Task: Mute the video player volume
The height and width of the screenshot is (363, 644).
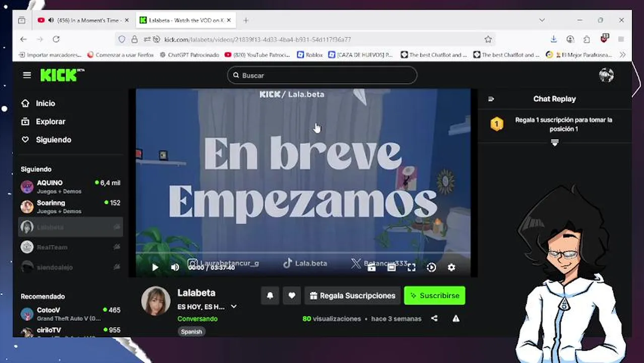Action: coord(175,267)
